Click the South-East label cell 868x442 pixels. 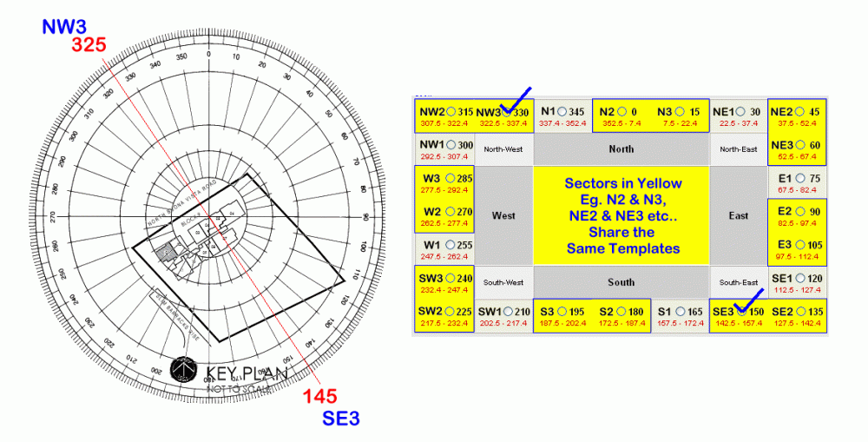(738, 282)
